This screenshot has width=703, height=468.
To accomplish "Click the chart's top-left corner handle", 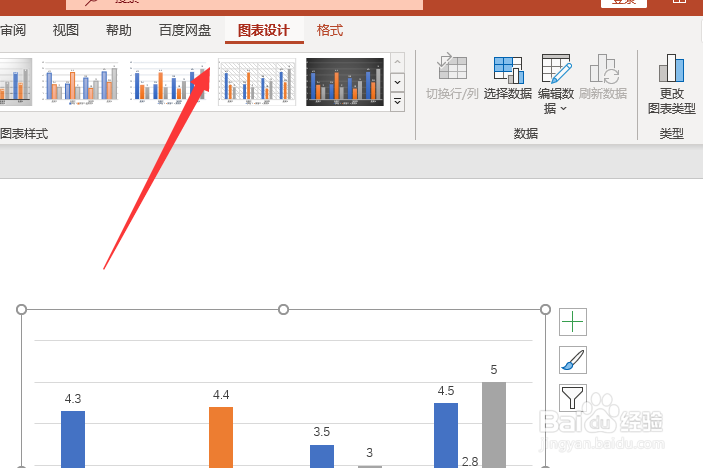I will (22, 309).
